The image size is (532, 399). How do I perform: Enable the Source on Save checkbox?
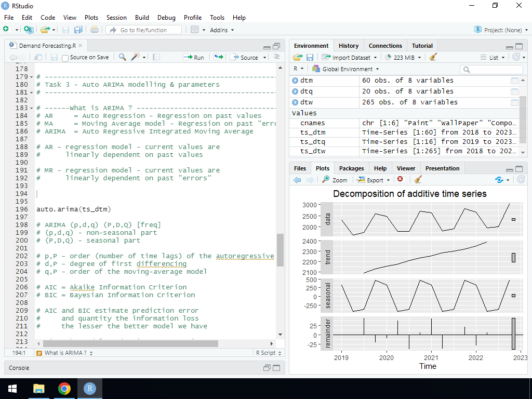[65, 58]
